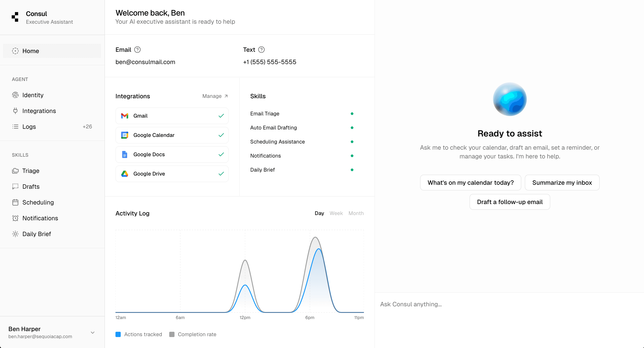Select the Home icon in the sidebar
Viewport: 644px width, 348px height.
click(x=15, y=51)
